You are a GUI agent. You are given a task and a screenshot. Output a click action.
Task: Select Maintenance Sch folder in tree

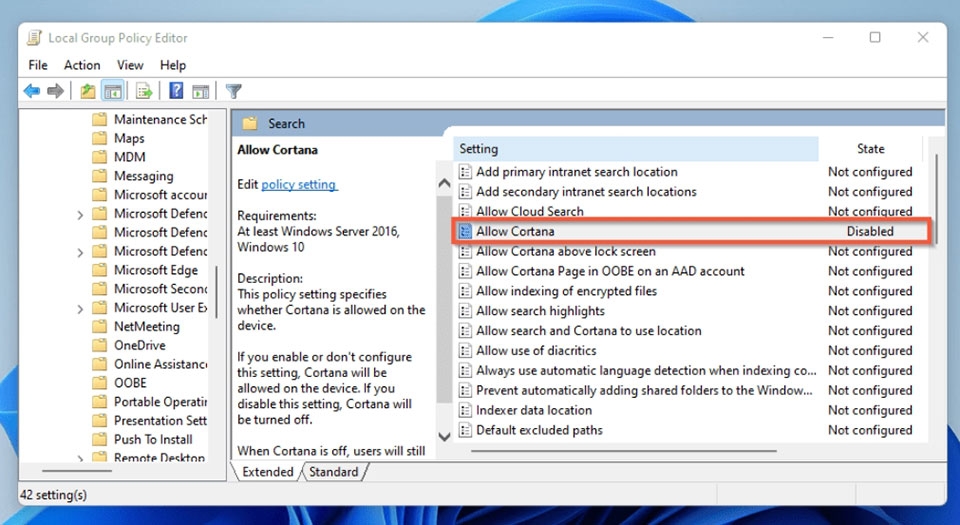[x=160, y=119]
